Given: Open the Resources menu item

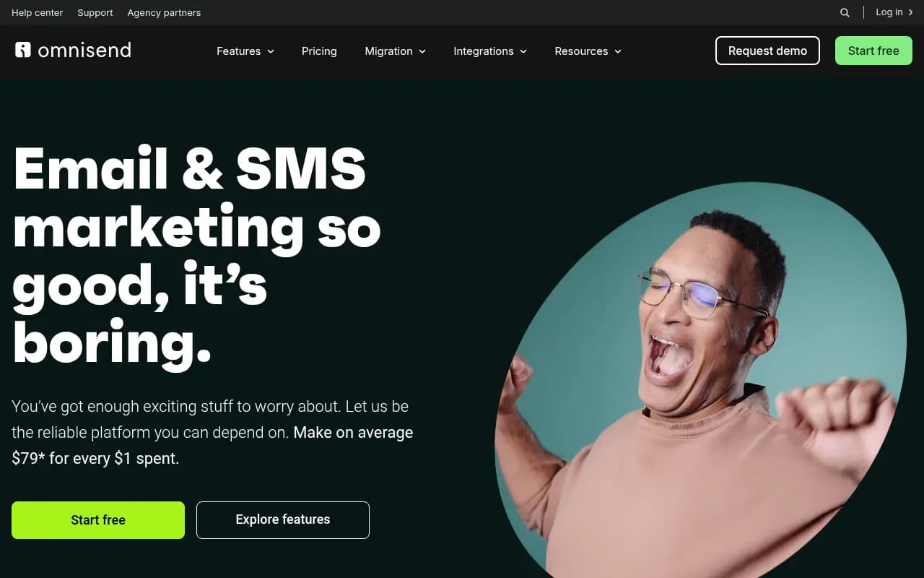Looking at the screenshot, I should pyautogui.click(x=581, y=51).
